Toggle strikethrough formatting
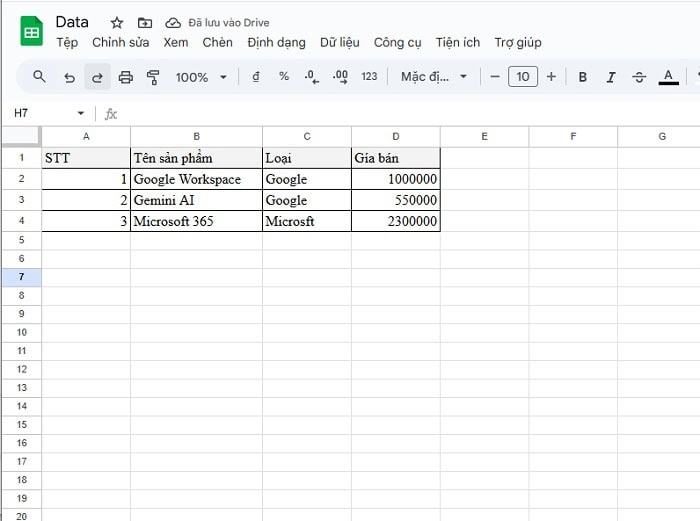Viewport: 700px width, 521px height. click(x=639, y=77)
